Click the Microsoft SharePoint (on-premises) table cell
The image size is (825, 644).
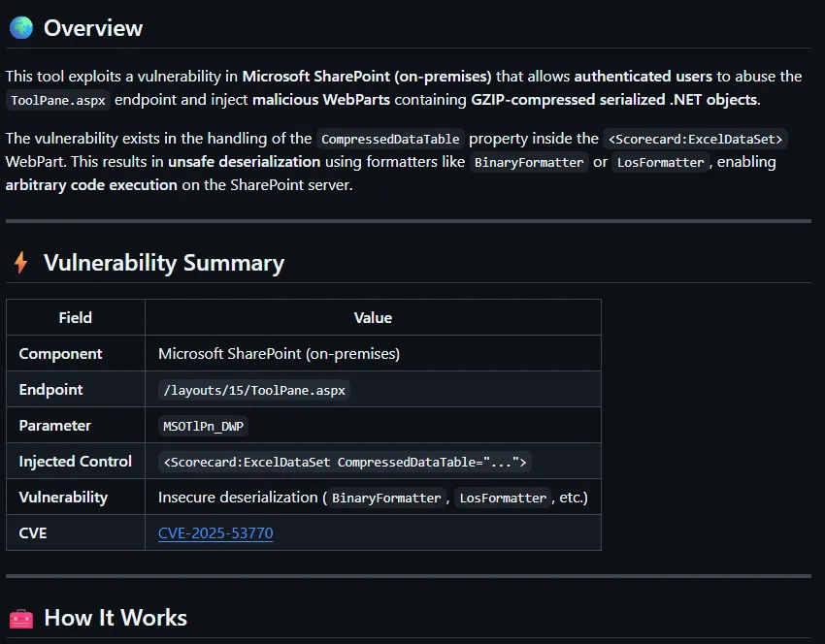(x=279, y=354)
